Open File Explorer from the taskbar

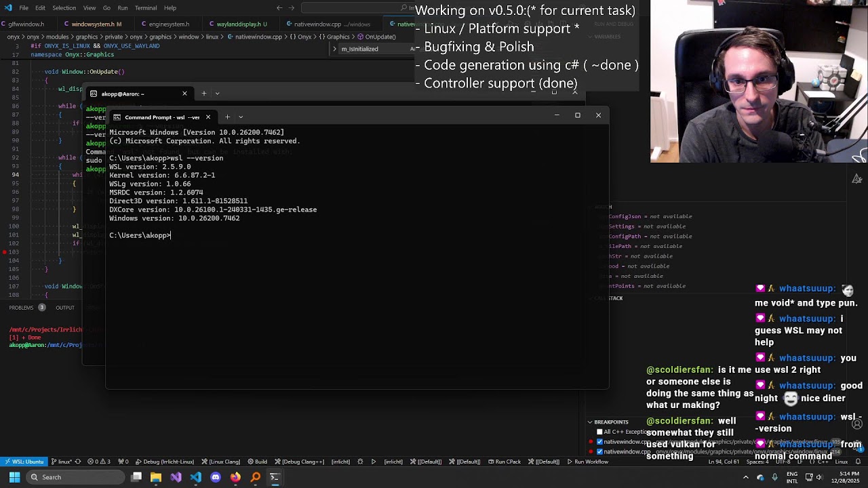[x=156, y=477]
